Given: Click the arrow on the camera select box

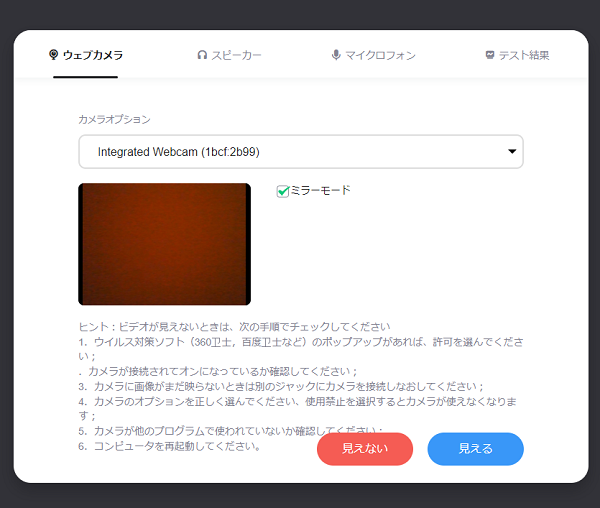Looking at the screenshot, I should (512, 152).
